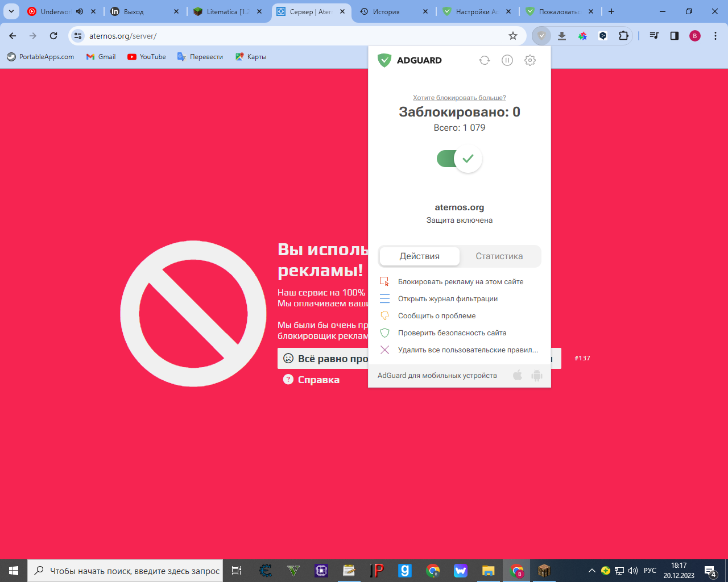
Task: Click the green shield site security icon
Action: [x=385, y=332]
